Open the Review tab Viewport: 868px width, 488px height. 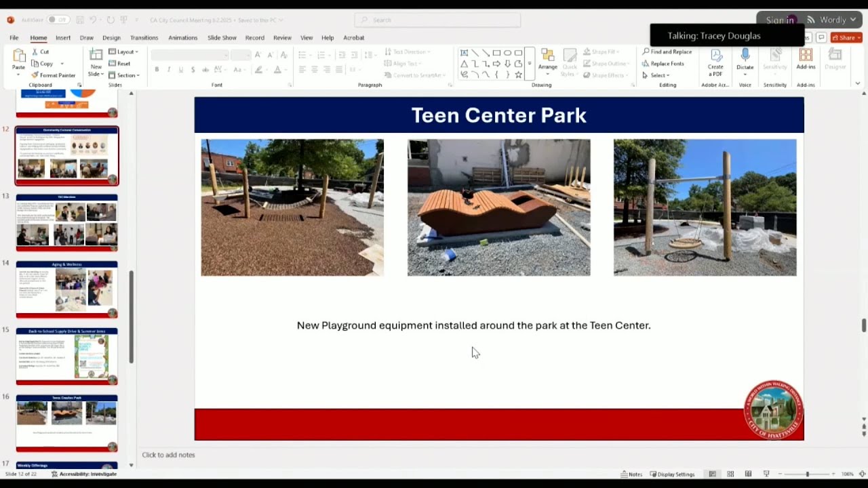[282, 38]
